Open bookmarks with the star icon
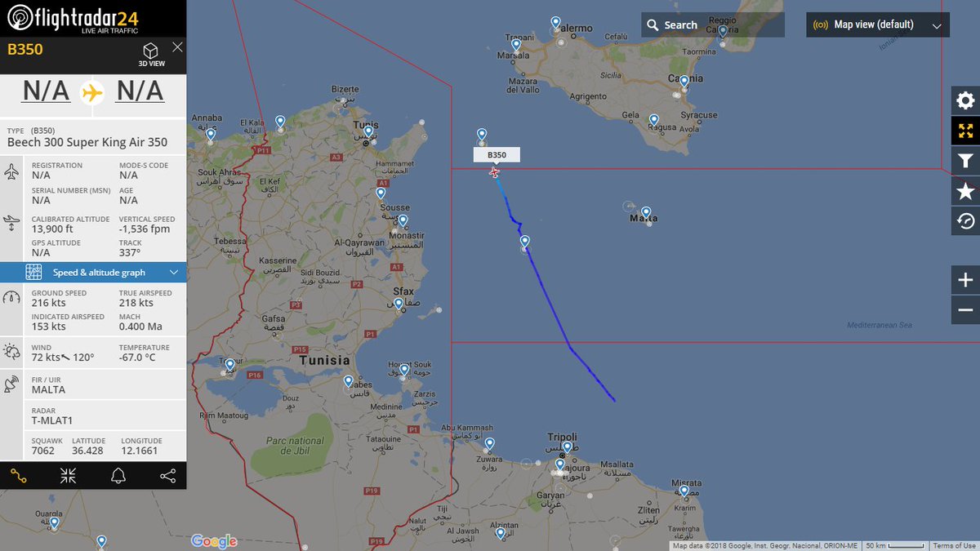The height and width of the screenshot is (551, 980). (965, 191)
